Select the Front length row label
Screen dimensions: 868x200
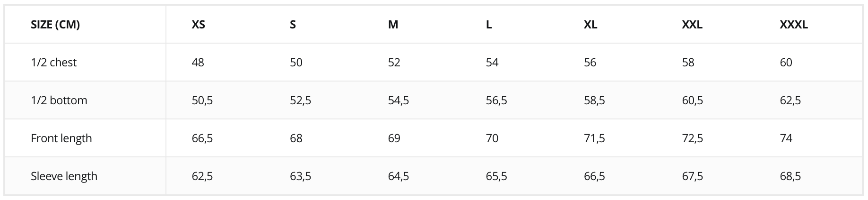(x=61, y=138)
